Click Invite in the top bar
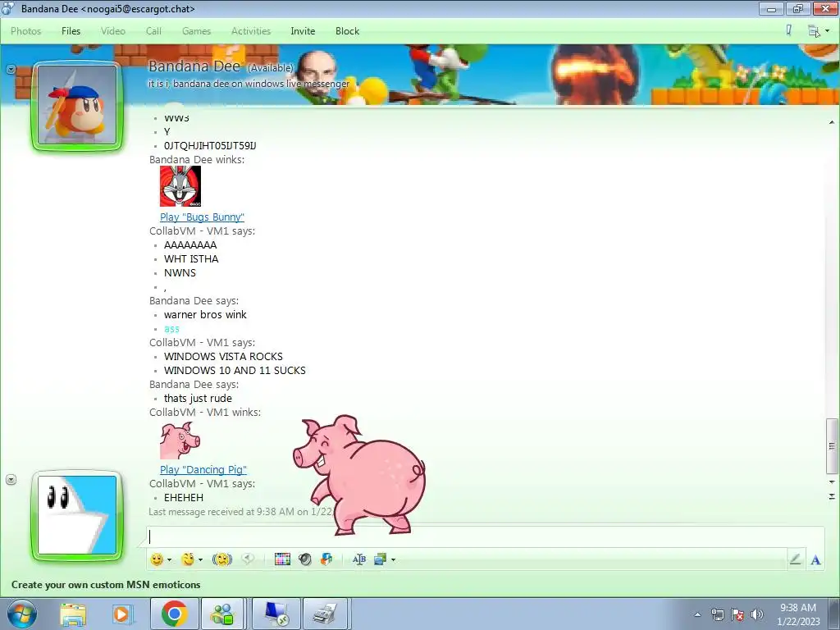The height and width of the screenshot is (630, 840). (303, 31)
